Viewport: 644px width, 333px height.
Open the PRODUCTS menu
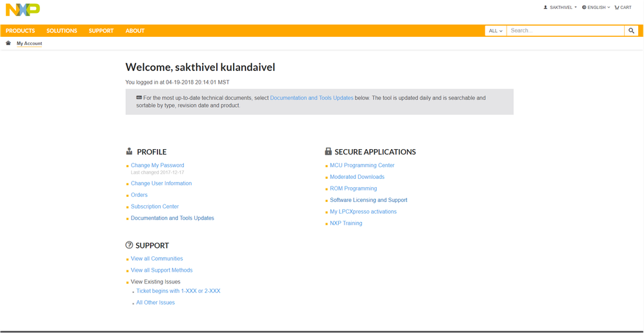20,31
